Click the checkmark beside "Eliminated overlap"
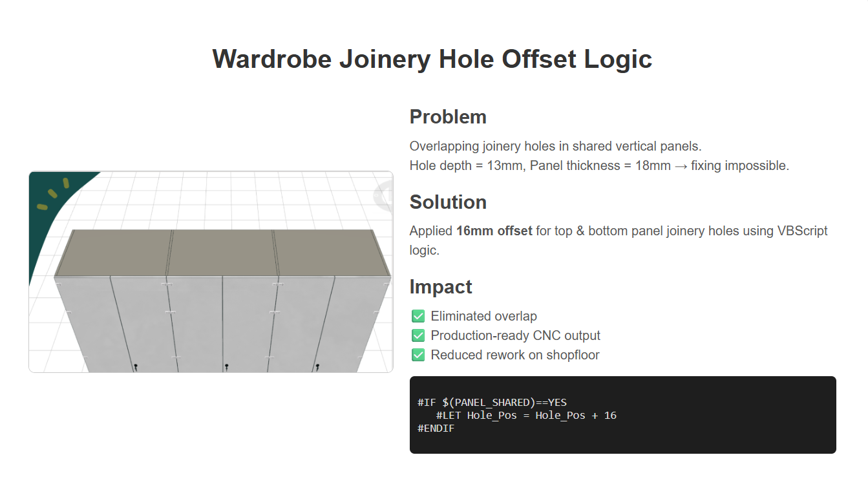868x477 pixels. [x=418, y=316]
